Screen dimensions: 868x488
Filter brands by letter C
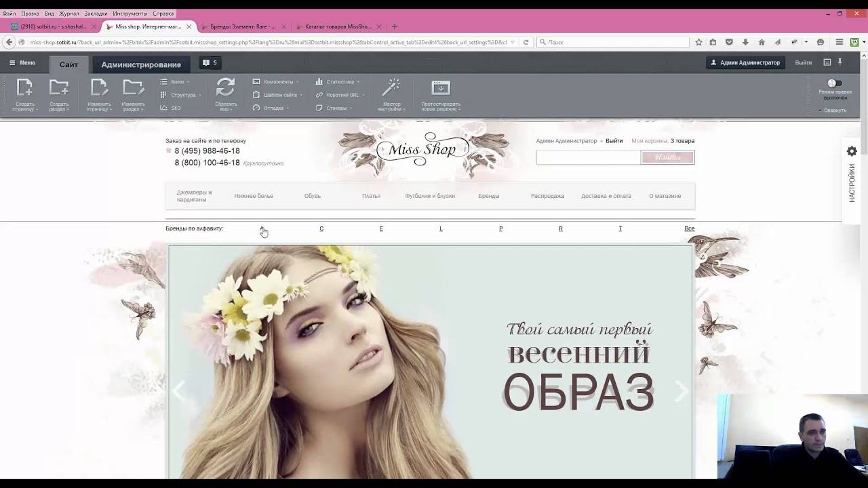321,228
